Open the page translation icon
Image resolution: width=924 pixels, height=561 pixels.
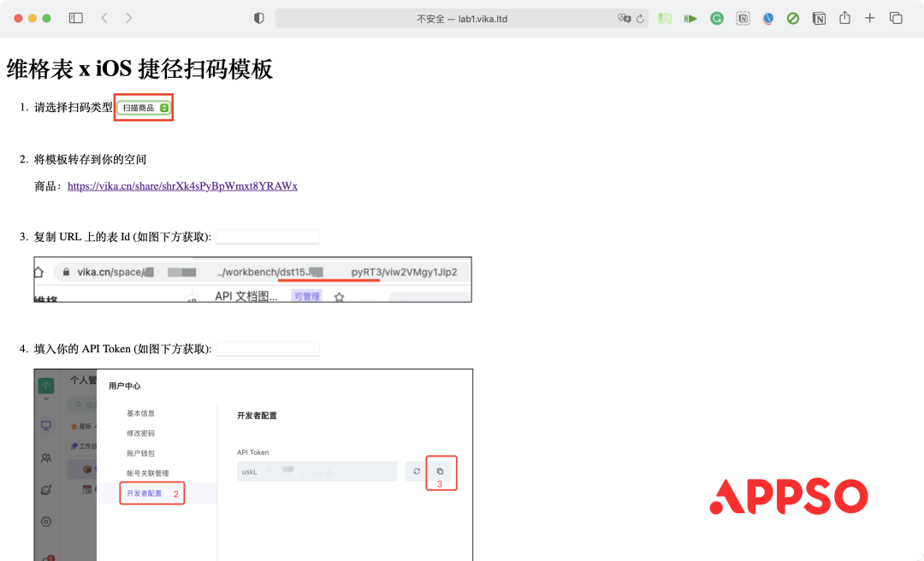click(x=624, y=18)
